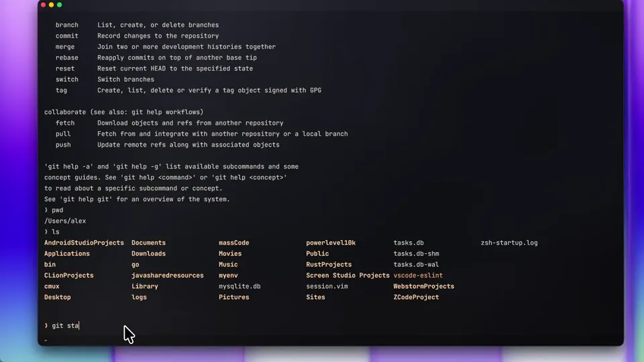The image size is (644, 362).
Task: Select the ZCodeProject directory entry
Action: click(416, 297)
